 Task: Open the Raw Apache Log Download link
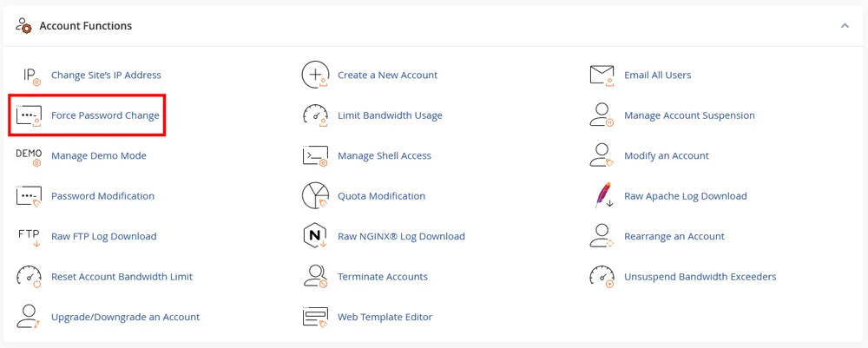pos(686,196)
